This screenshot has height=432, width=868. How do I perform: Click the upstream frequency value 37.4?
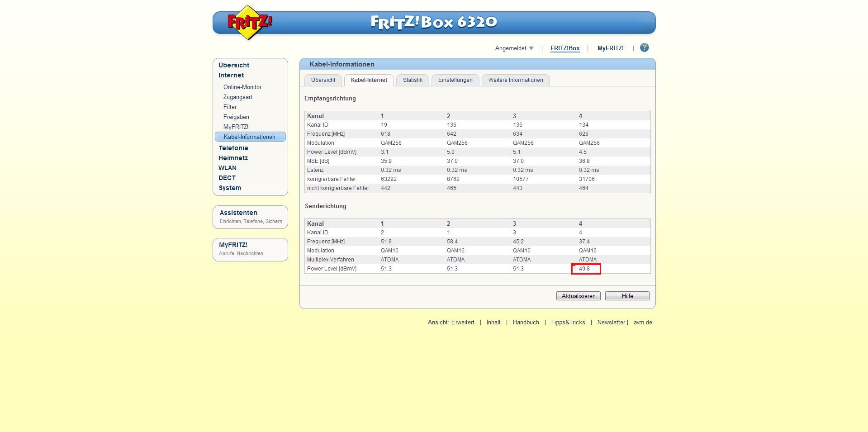584,242
